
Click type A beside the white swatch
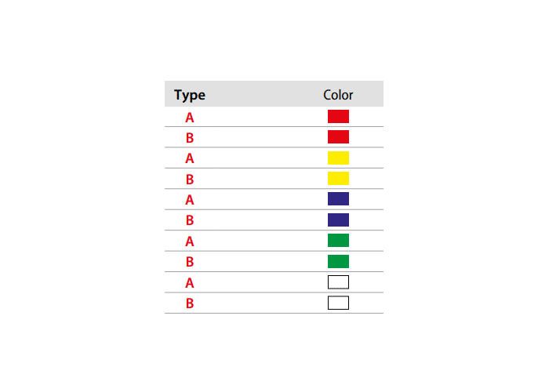[x=190, y=283]
